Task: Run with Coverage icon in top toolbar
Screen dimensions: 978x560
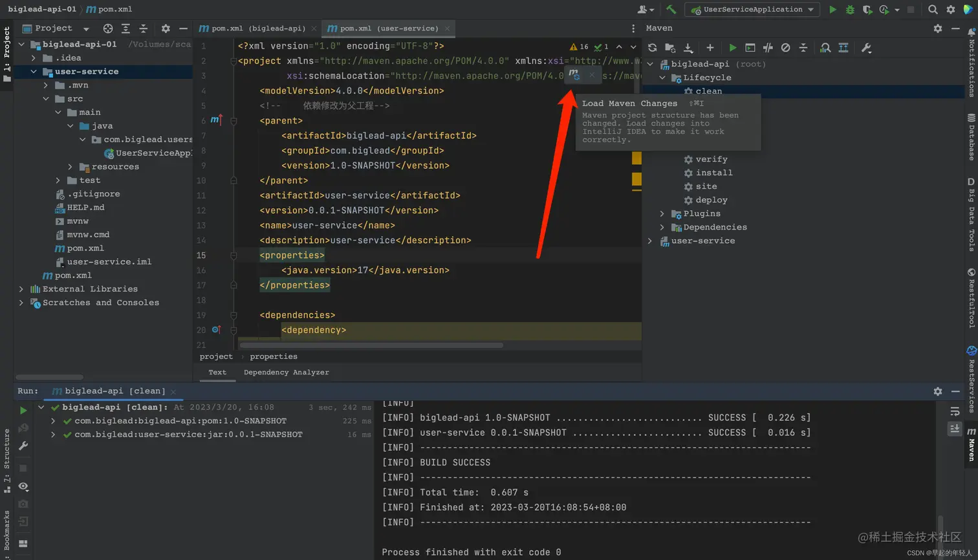Action: point(867,10)
